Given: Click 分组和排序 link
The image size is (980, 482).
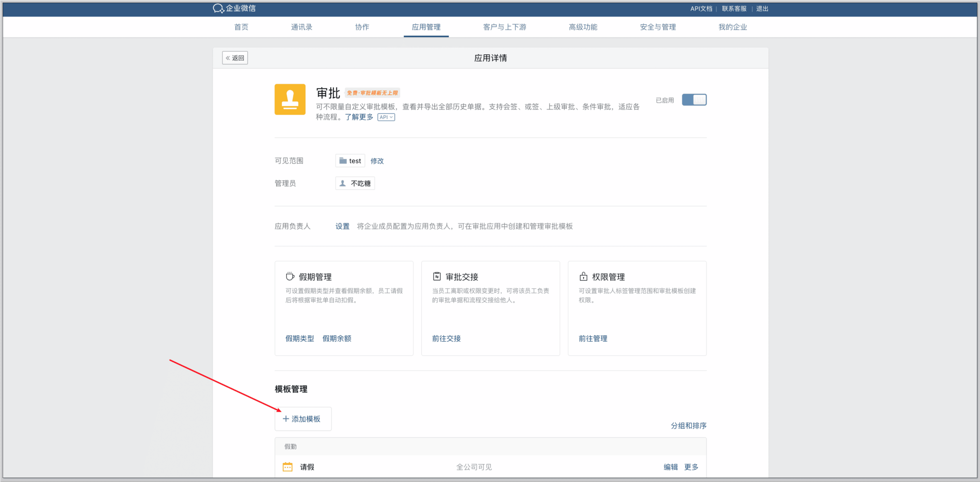Looking at the screenshot, I should pos(688,425).
